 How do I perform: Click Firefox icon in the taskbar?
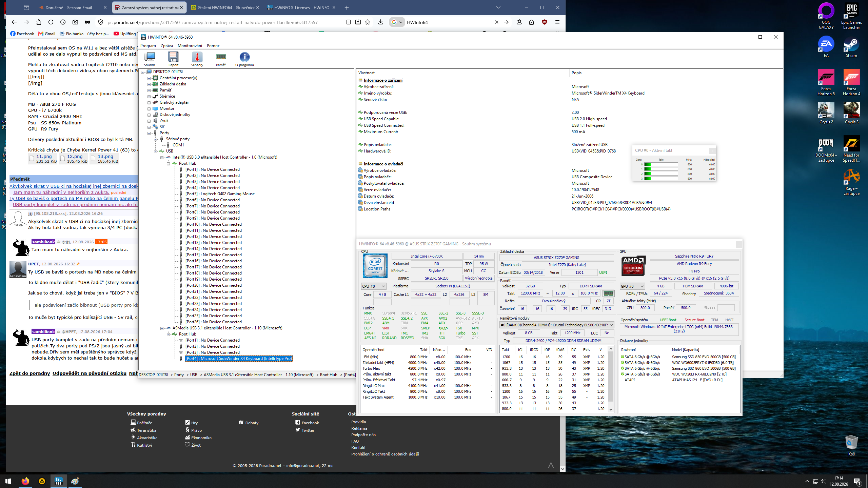tap(25, 481)
